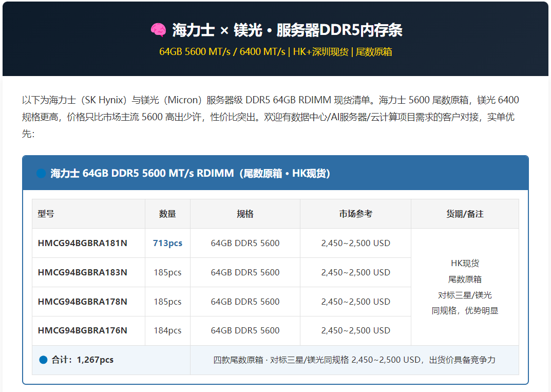Viewport: 551px width, 392px height.
Task: Click the highlighted 713pcs quantity
Action: pos(167,243)
